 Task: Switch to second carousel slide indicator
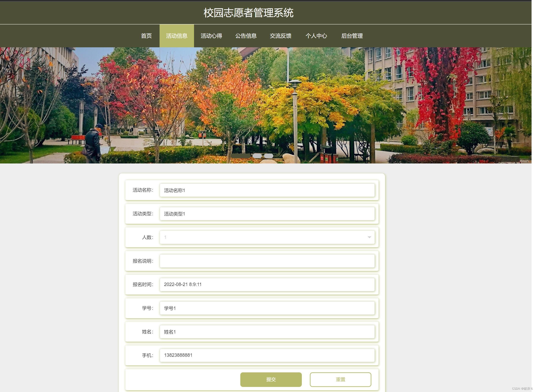(257, 156)
